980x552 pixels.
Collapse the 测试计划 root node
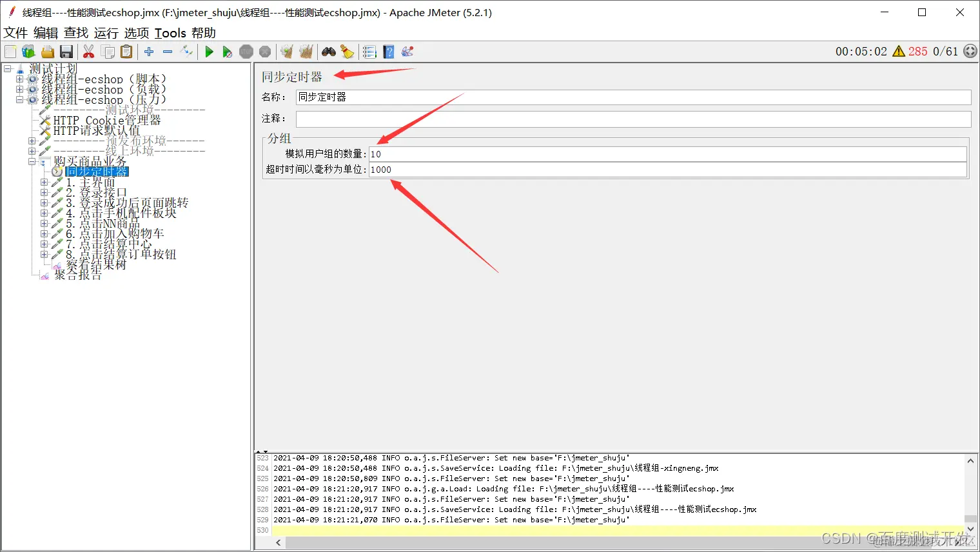point(7,68)
